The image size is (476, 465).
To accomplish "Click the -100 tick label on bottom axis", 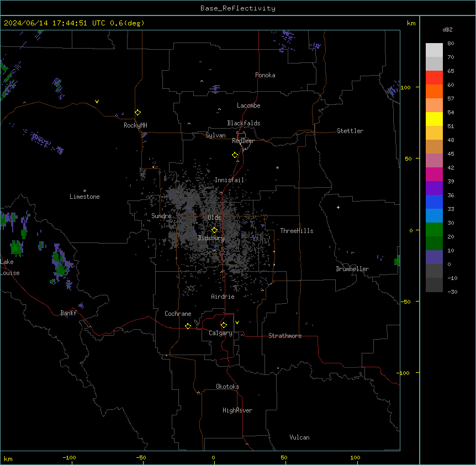I will 69,457.
